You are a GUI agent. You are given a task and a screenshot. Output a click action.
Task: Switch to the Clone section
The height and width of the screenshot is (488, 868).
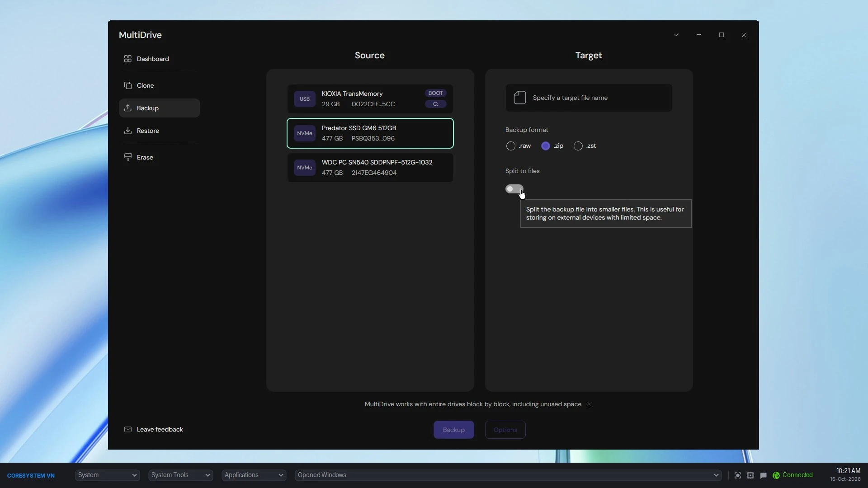coord(159,85)
